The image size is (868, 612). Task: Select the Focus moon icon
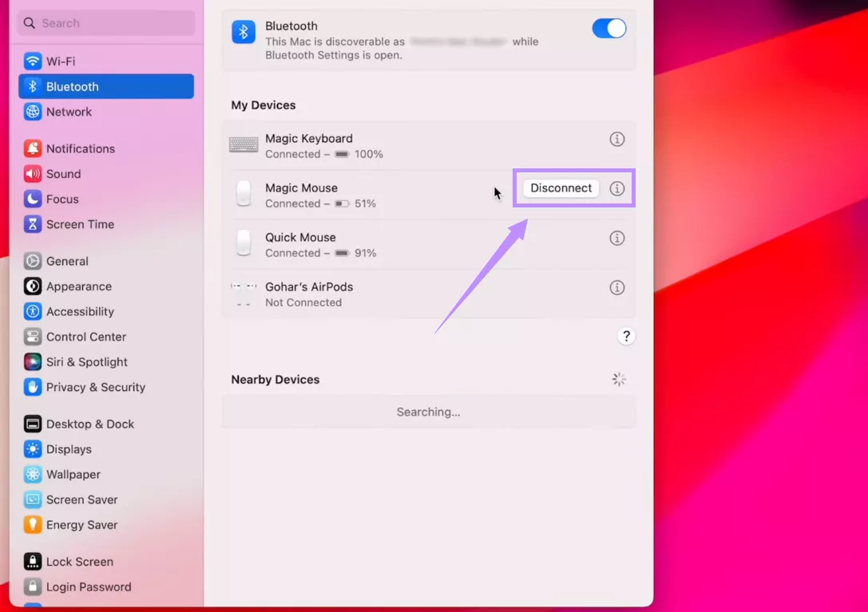32,199
